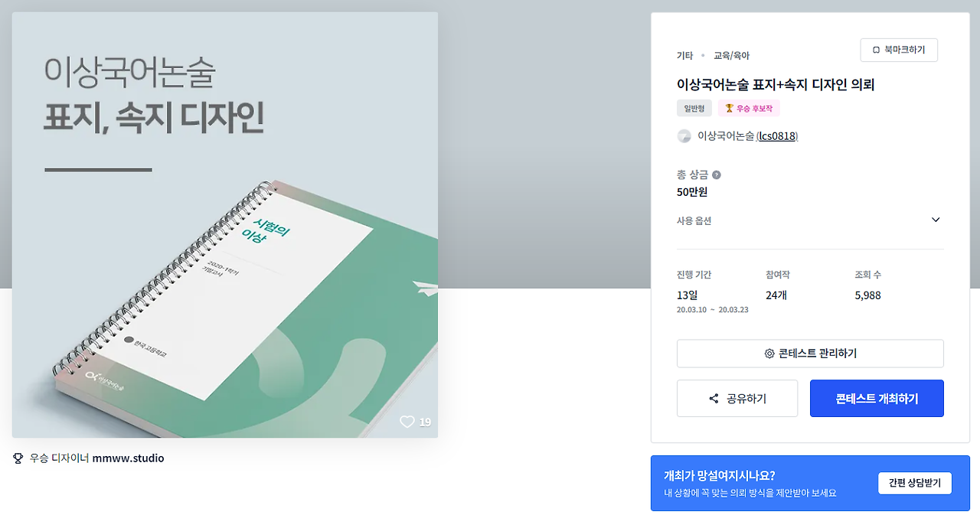Select the 교육/육아 category breadcrumb
The height and width of the screenshot is (515, 980).
(732, 56)
